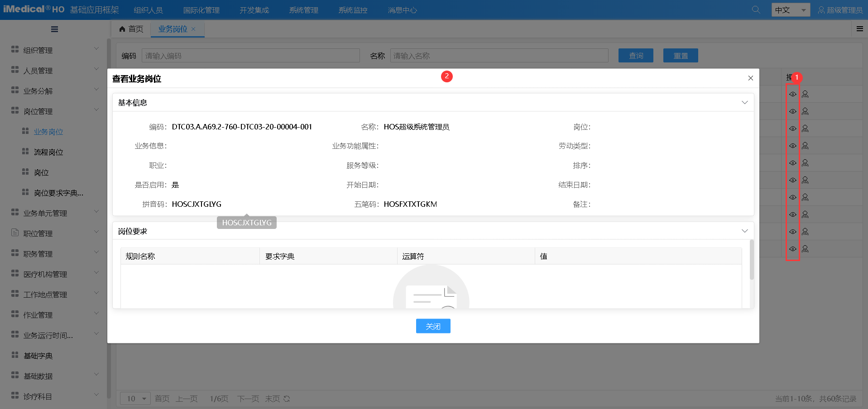The width and height of the screenshot is (868, 409).
Task: Click the 编码 input field
Action: (x=250, y=56)
